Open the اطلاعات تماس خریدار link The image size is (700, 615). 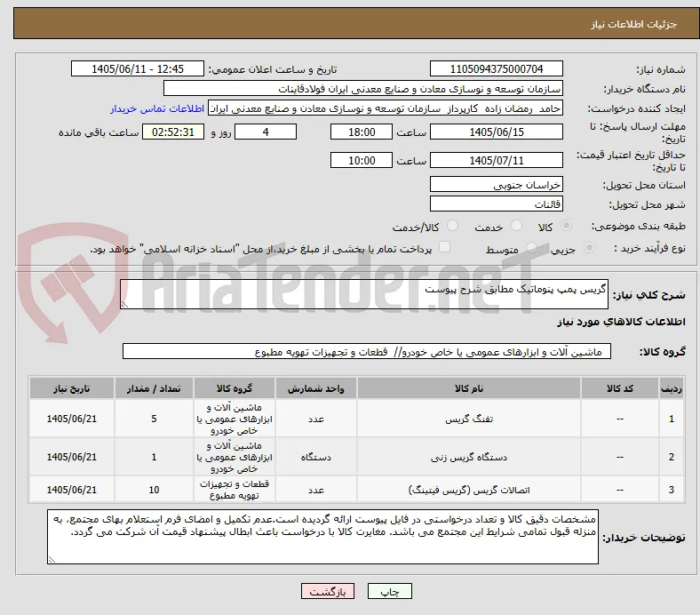[157, 108]
